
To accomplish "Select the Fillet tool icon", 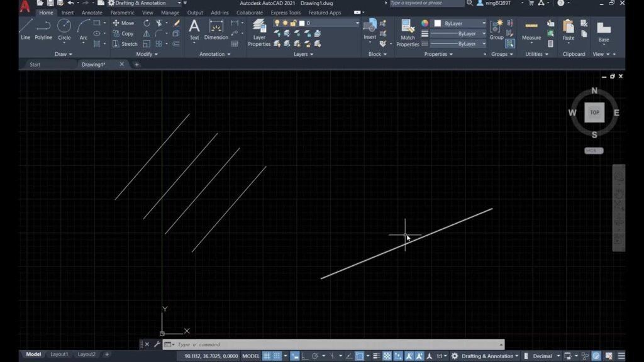I will tap(159, 33).
